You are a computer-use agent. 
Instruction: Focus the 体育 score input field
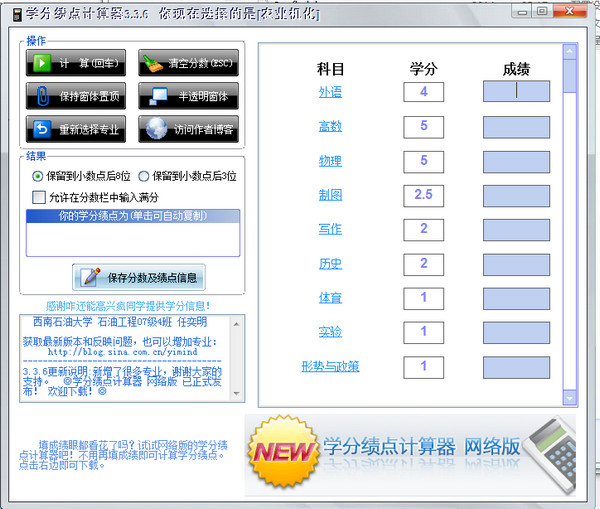coord(516,299)
